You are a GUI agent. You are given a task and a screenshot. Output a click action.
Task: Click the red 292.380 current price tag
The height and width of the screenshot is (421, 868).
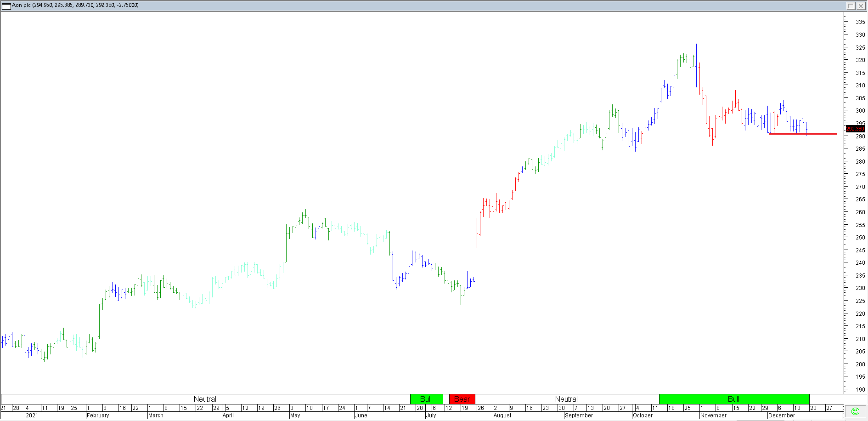855,129
